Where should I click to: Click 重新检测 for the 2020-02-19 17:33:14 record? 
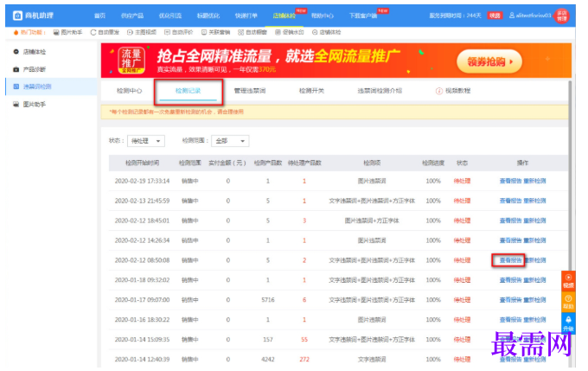click(x=534, y=181)
